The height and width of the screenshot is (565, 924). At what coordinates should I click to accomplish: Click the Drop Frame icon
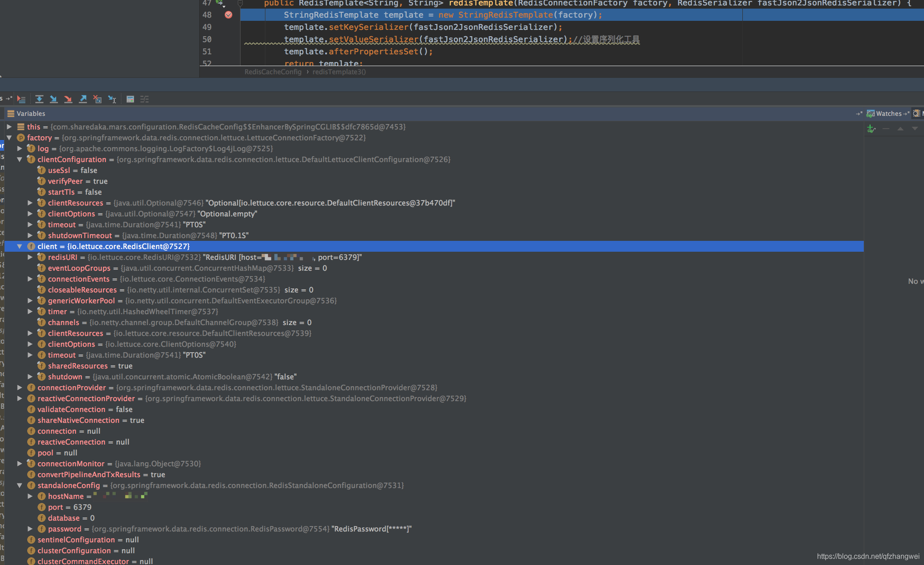[97, 99]
